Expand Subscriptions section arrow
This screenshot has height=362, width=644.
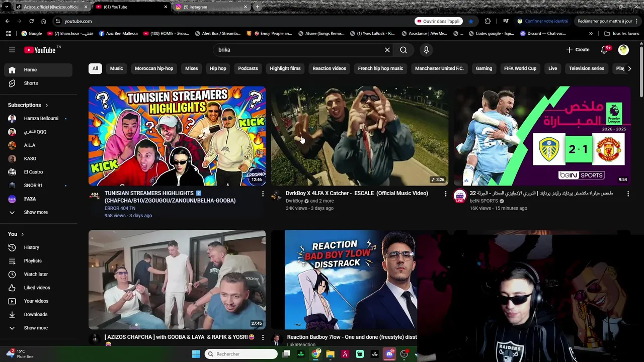tap(47, 105)
